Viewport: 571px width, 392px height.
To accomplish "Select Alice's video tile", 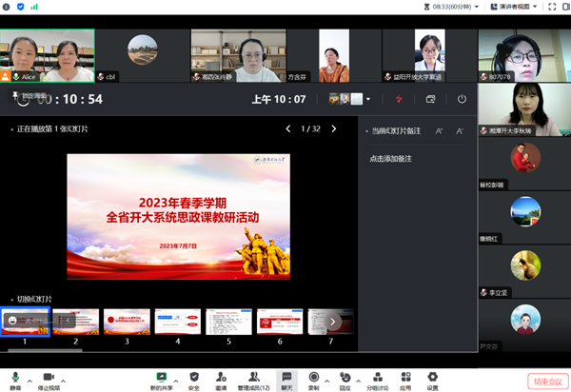I will pos(48,56).
